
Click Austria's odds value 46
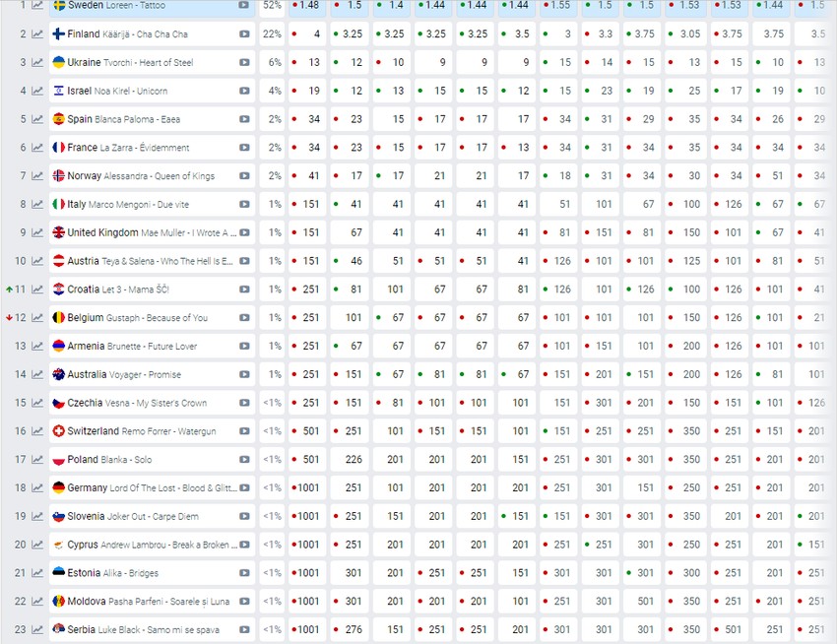pos(350,261)
